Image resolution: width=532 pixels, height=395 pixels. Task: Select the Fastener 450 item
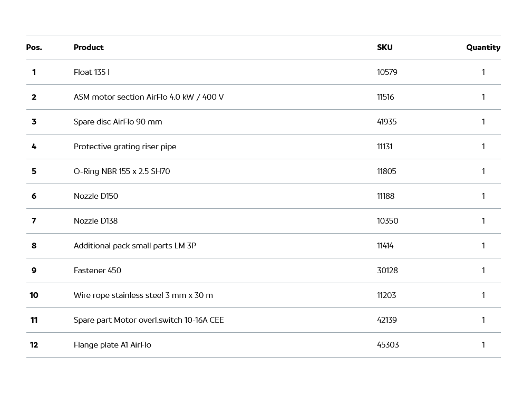pyautogui.click(x=97, y=271)
